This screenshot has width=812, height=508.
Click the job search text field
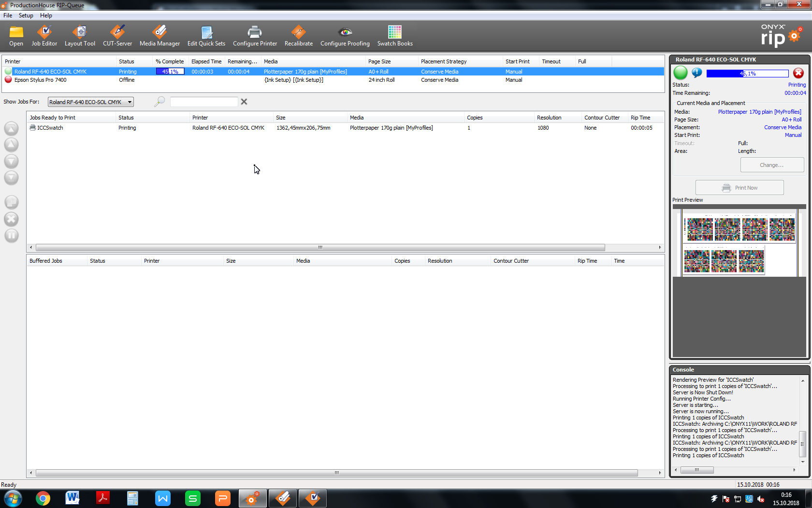[x=204, y=102]
